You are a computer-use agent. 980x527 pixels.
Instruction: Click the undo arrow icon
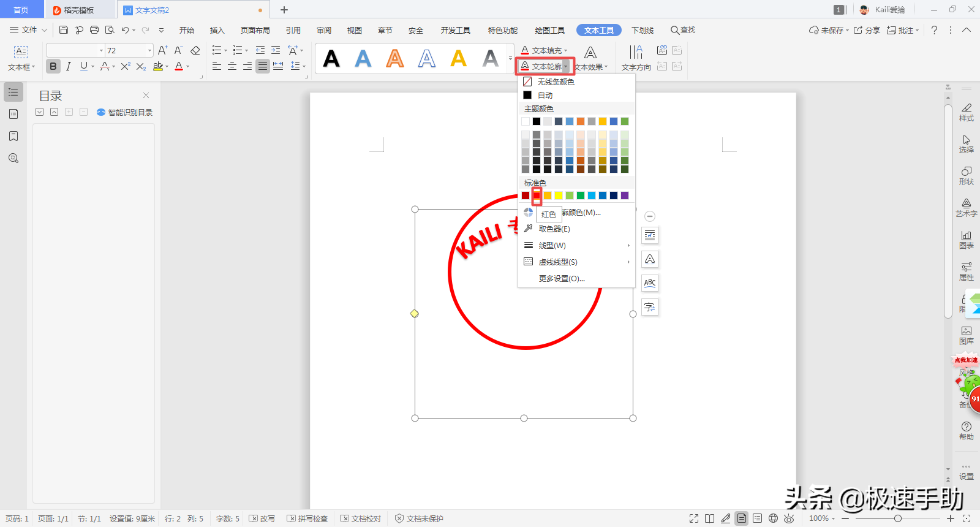(x=125, y=30)
